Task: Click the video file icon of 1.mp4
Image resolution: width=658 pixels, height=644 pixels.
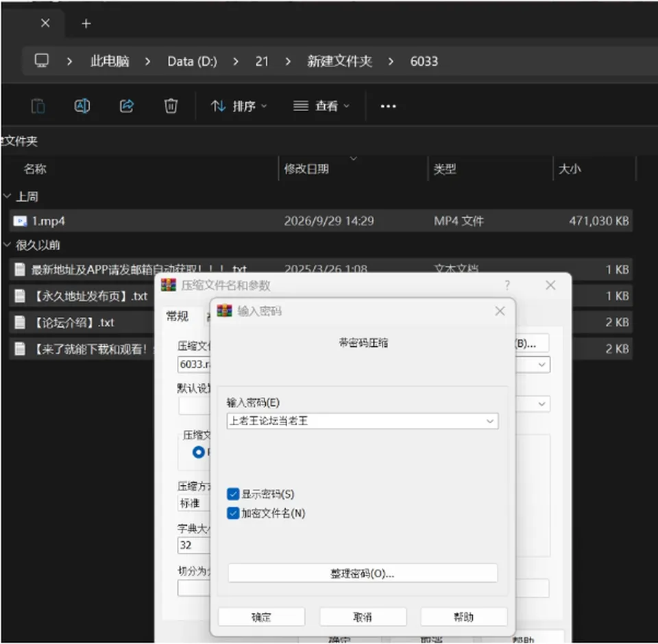Action: 20,221
